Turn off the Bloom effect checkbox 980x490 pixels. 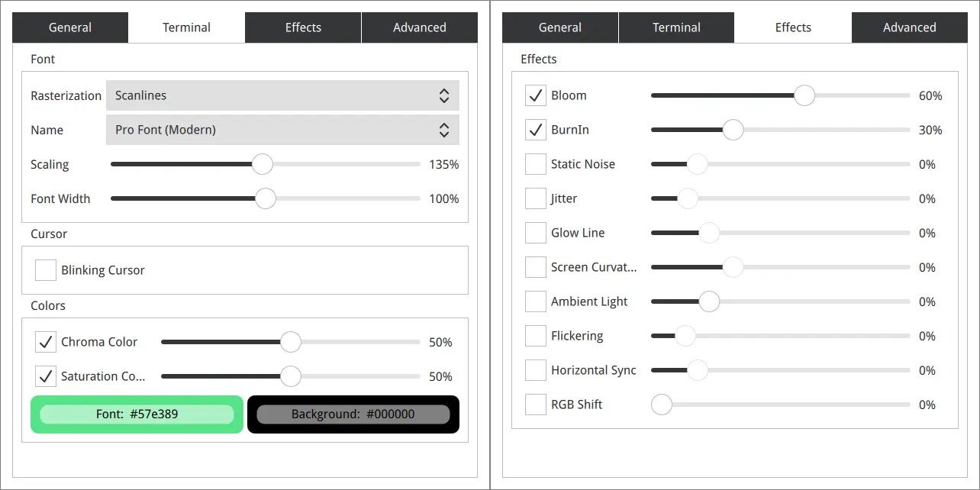[x=536, y=95]
